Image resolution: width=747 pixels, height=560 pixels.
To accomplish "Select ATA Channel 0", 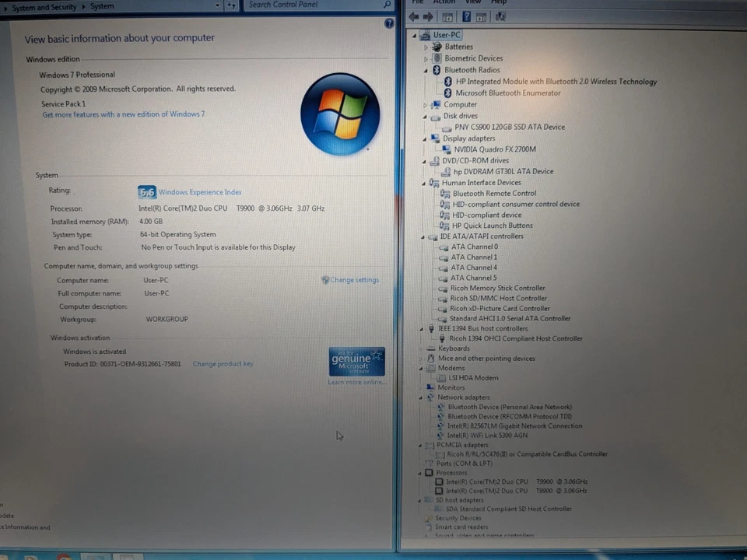I will tap(474, 247).
